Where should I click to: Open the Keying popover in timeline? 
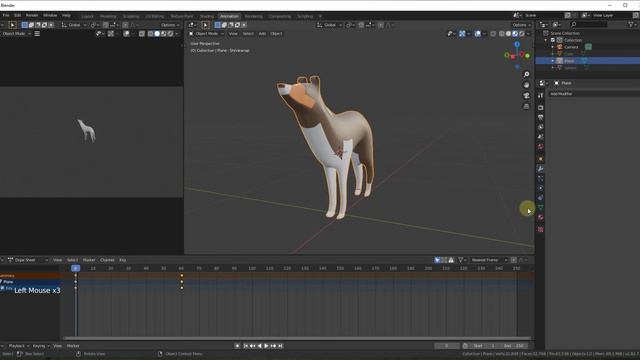40,346
